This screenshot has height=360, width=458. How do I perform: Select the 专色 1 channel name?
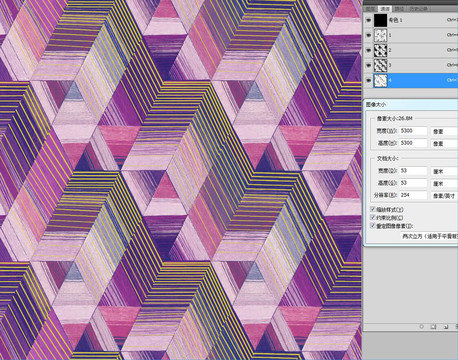tap(395, 20)
